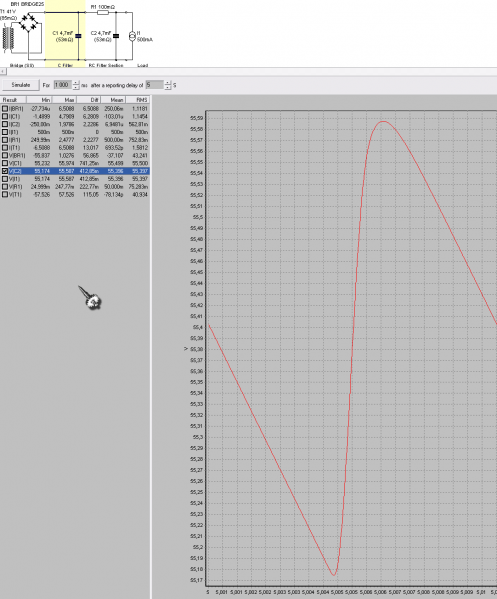Enable the I(BR1) result checkbox
The image size is (497, 599).
coord(5,109)
